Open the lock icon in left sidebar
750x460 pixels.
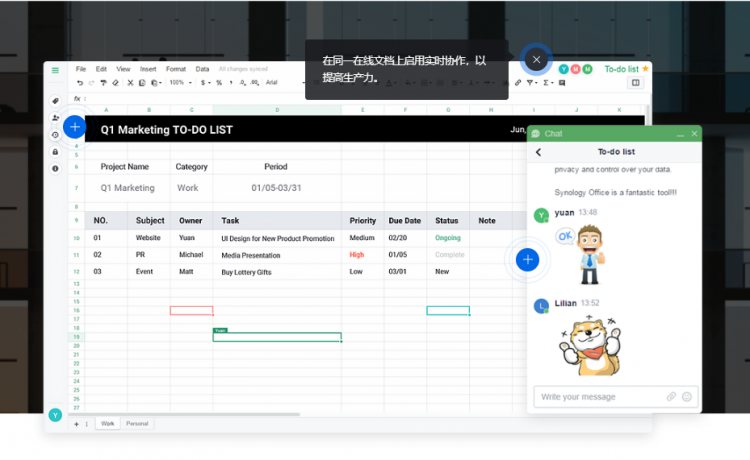[55, 151]
